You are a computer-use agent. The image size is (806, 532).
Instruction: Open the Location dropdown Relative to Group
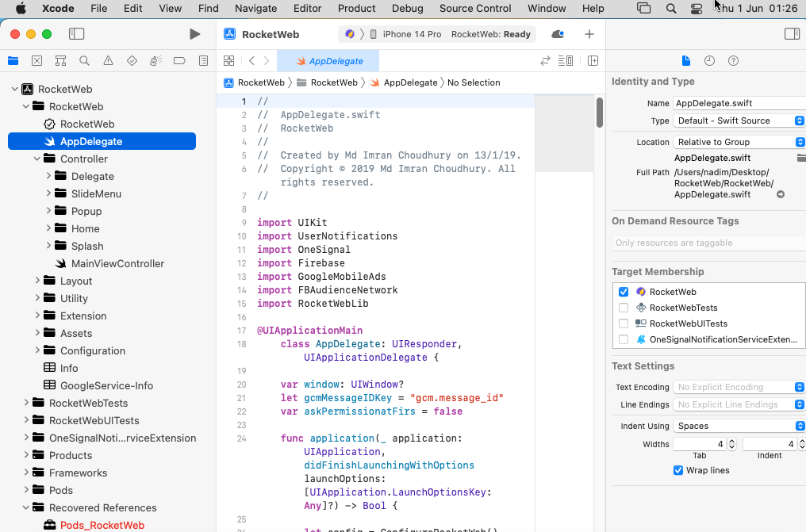click(x=739, y=142)
